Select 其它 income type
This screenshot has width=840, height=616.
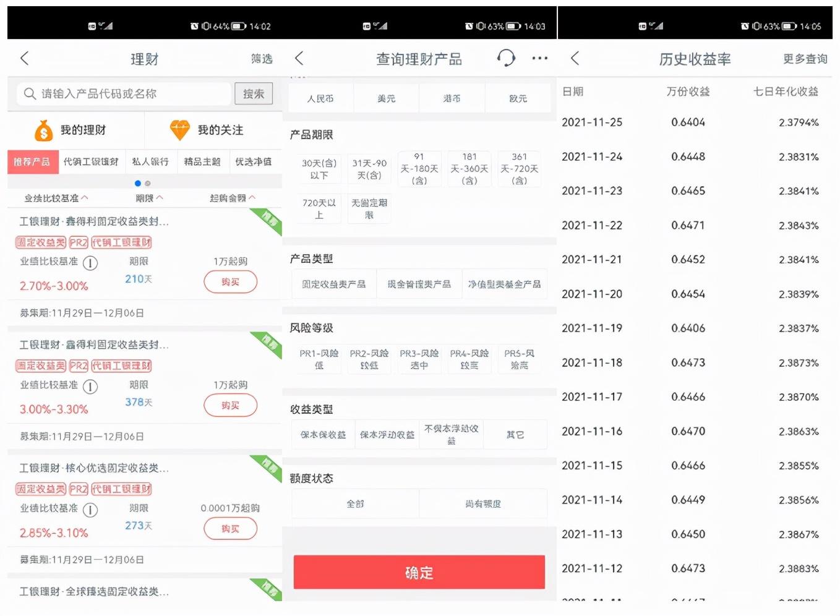[x=515, y=435]
